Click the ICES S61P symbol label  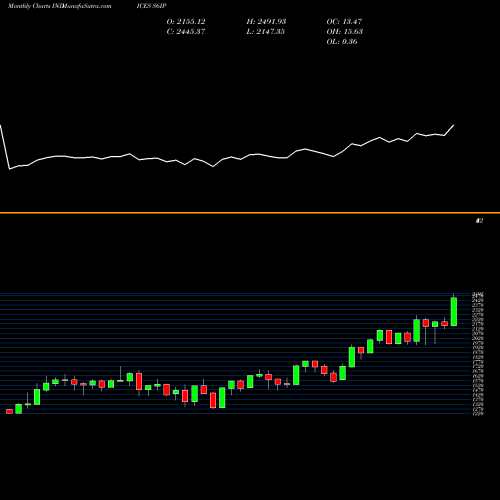tap(151, 6)
